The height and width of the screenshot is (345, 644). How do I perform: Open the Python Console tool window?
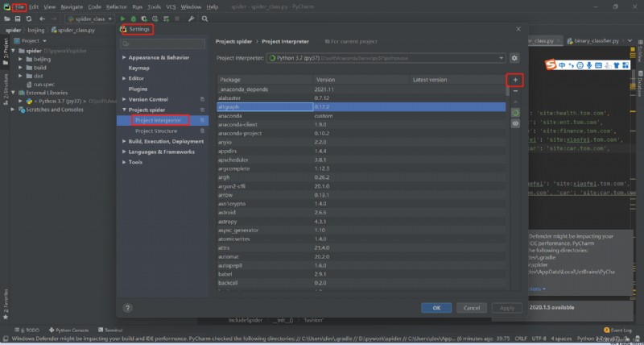[68, 330]
